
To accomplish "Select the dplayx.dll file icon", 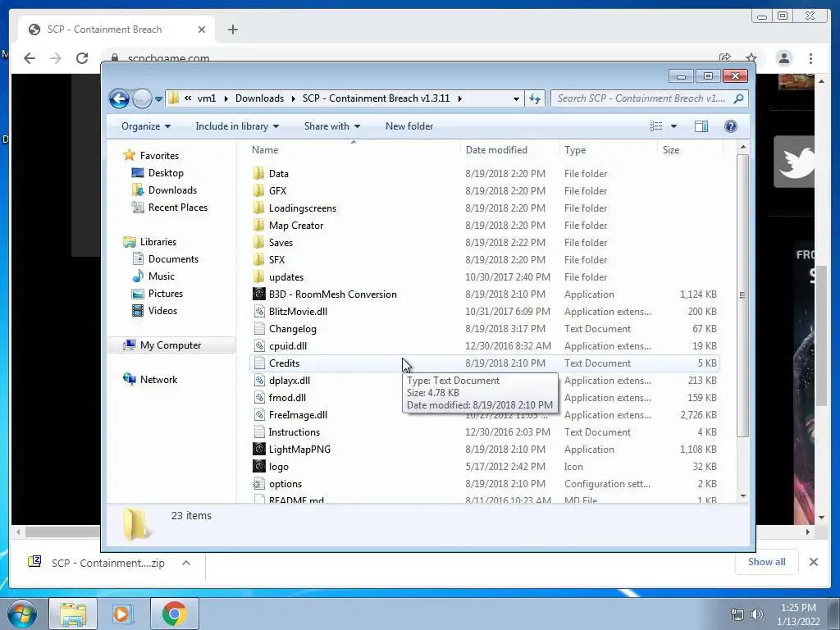I will 258,381.
